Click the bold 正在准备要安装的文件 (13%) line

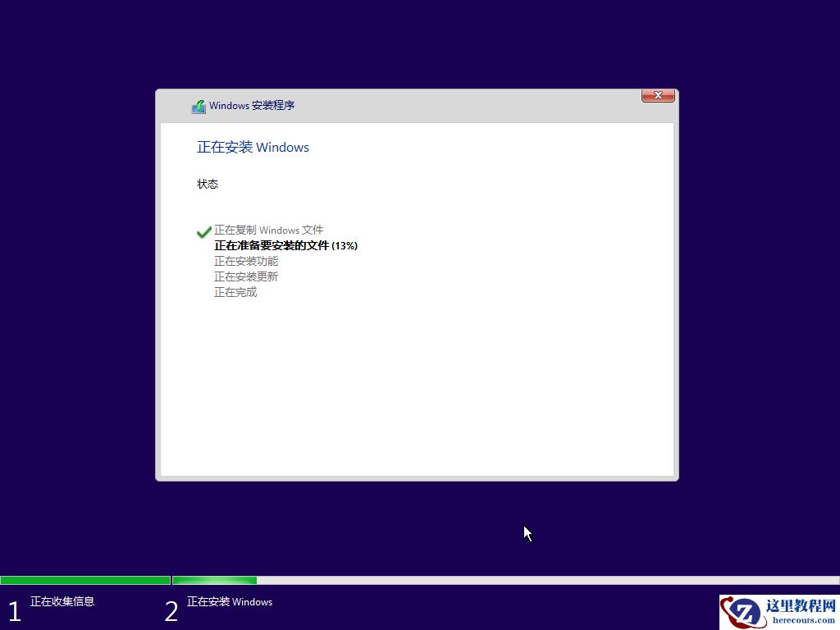pos(286,245)
